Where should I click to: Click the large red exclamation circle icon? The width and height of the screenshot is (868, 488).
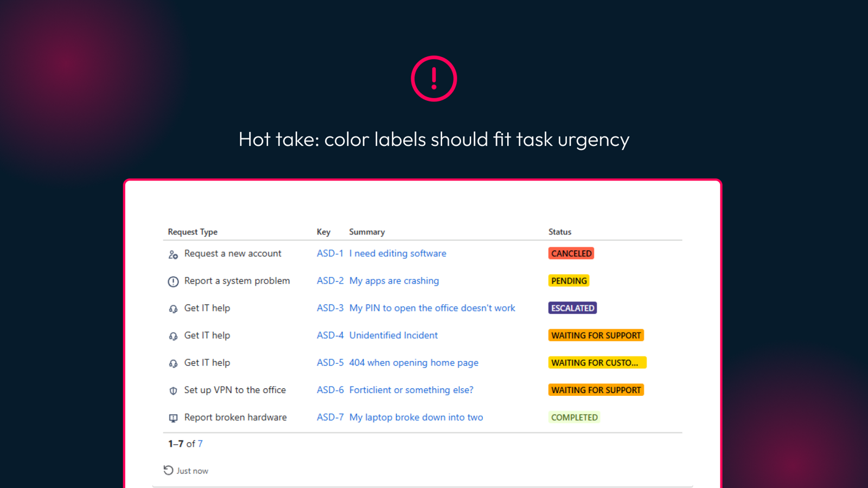click(434, 79)
